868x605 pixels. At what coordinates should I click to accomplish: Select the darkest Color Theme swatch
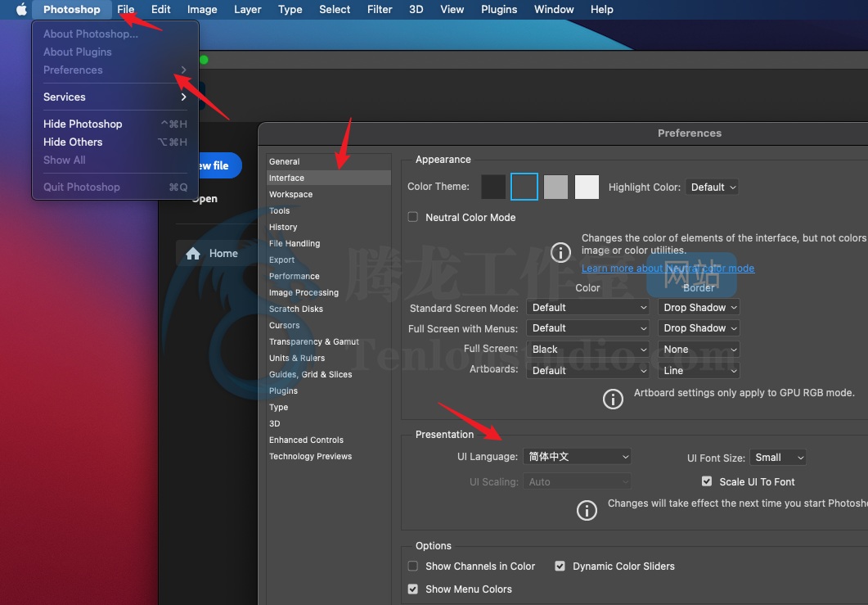(x=493, y=187)
